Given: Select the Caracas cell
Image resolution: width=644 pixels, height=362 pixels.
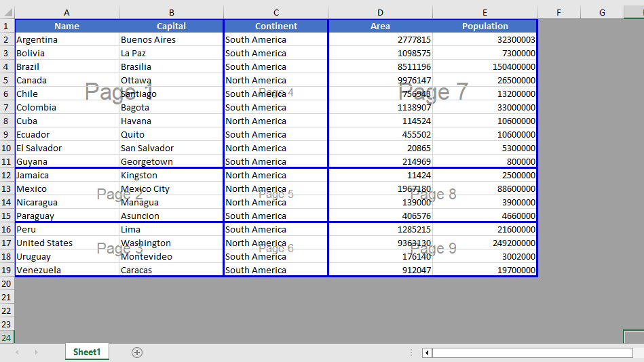Looking at the screenshot, I should [171, 270].
